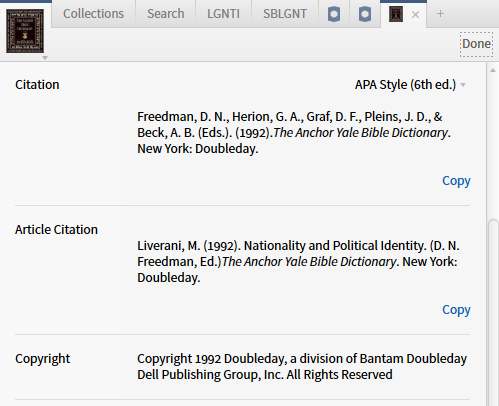Screen dimensions: 499x406
Task: Expand citation style list via small arrow
Action: click(x=463, y=85)
